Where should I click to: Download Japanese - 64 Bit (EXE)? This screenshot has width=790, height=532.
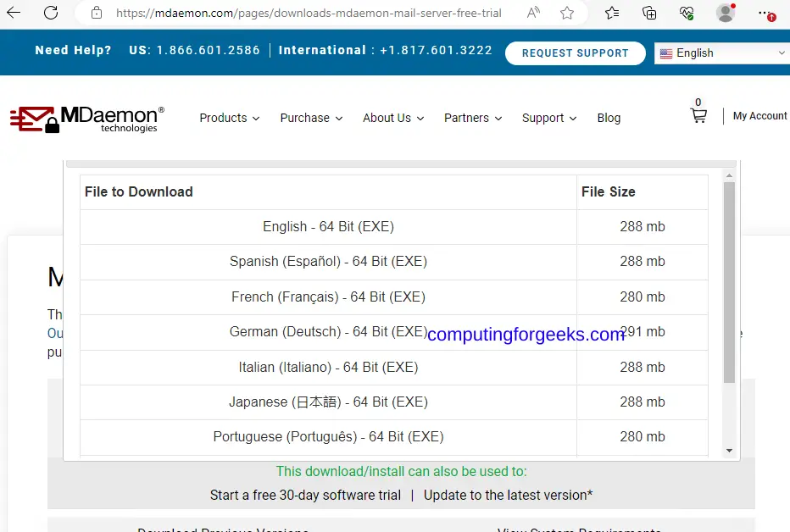pos(329,402)
